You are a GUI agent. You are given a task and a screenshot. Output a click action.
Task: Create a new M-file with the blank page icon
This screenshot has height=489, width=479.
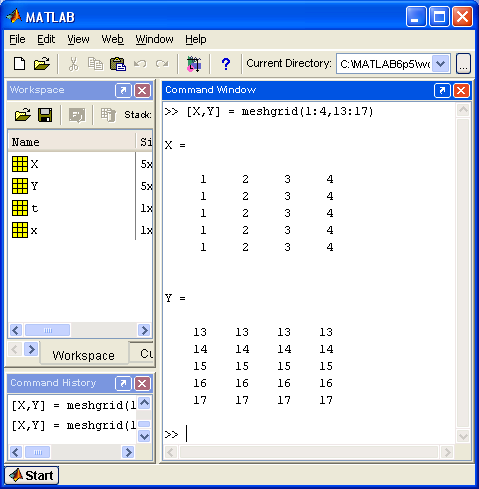pos(19,63)
